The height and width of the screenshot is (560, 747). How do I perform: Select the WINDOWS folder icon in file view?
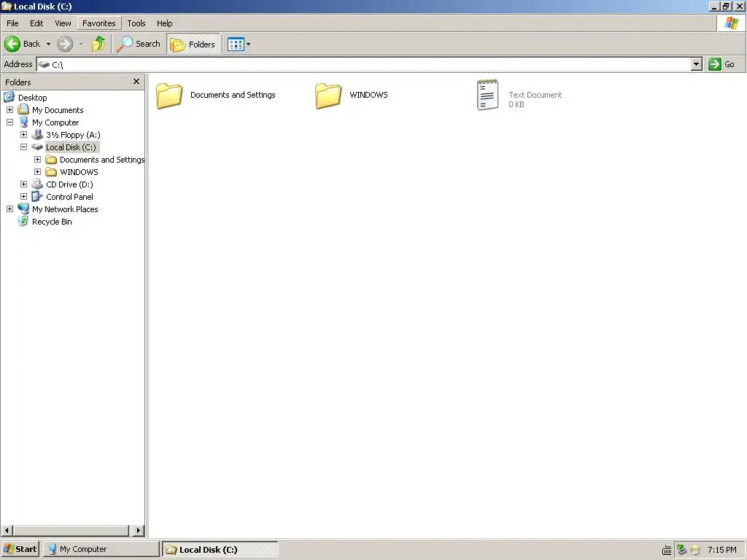click(x=328, y=96)
